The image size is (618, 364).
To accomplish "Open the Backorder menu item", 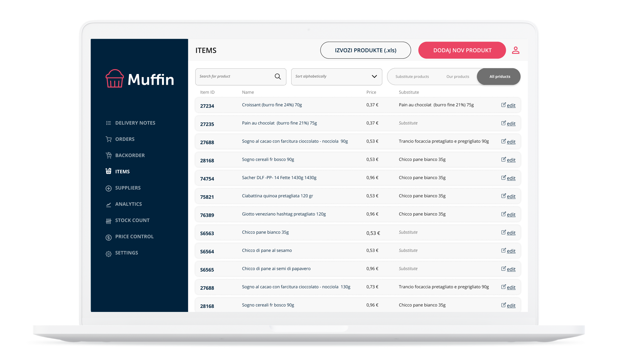I will (x=130, y=155).
